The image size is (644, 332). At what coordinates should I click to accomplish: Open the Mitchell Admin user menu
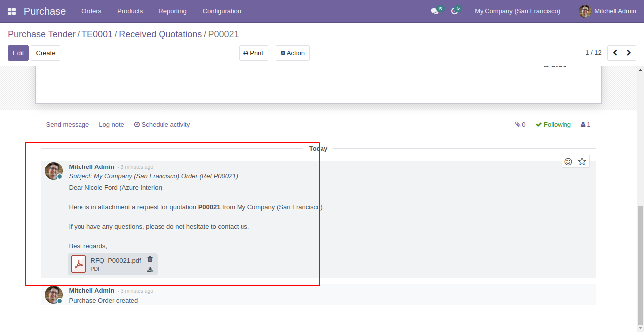pyautogui.click(x=607, y=11)
